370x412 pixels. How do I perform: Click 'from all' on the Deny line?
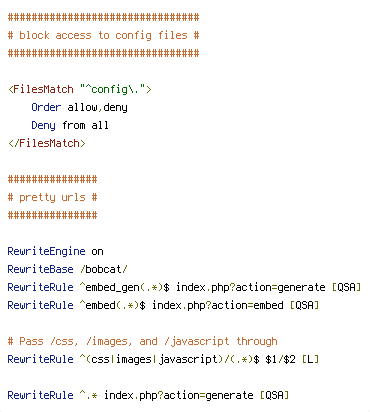pos(85,125)
